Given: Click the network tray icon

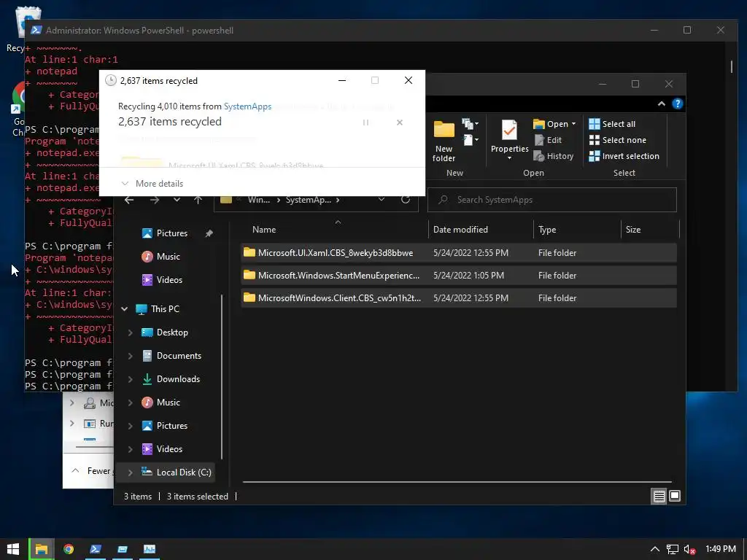Looking at the screenshot, I should pyautogui.click(x=672, y=549).
